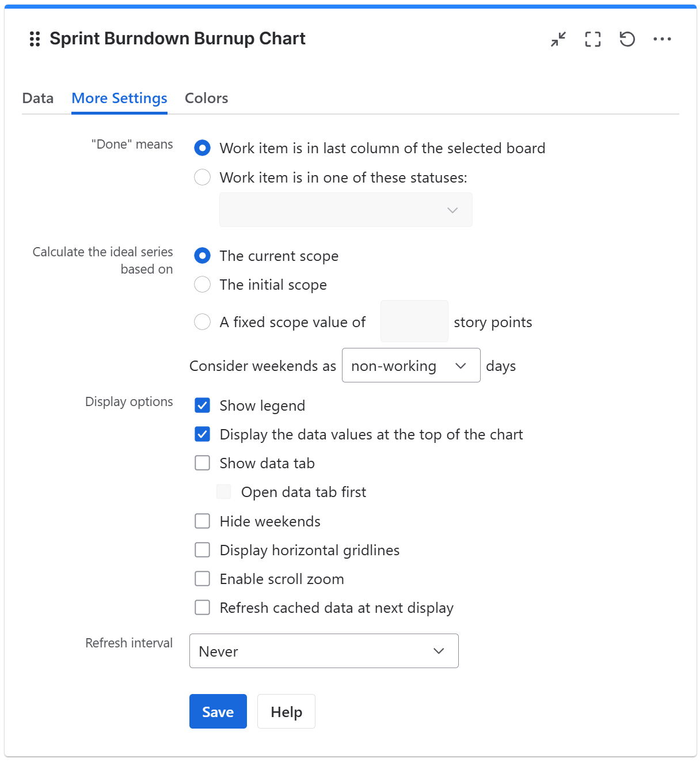Collapse the gadget with the minimize arrows icon
Viewport: 700px width, 762px height.
pos(557,39)
